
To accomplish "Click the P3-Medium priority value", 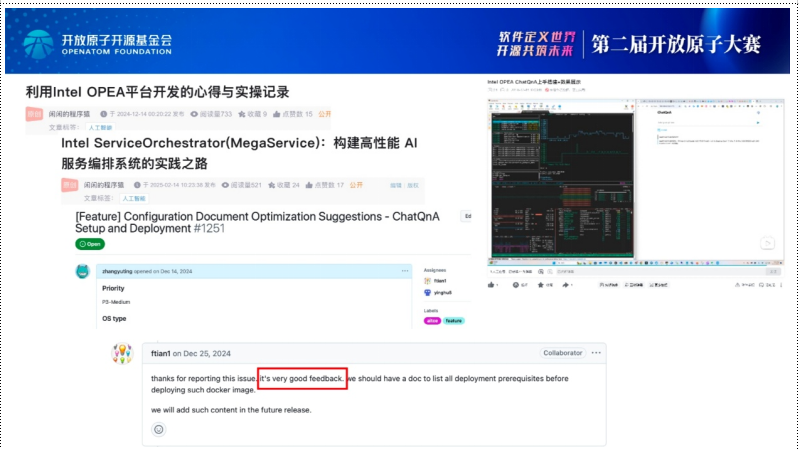I will click(x=116, y=302).
